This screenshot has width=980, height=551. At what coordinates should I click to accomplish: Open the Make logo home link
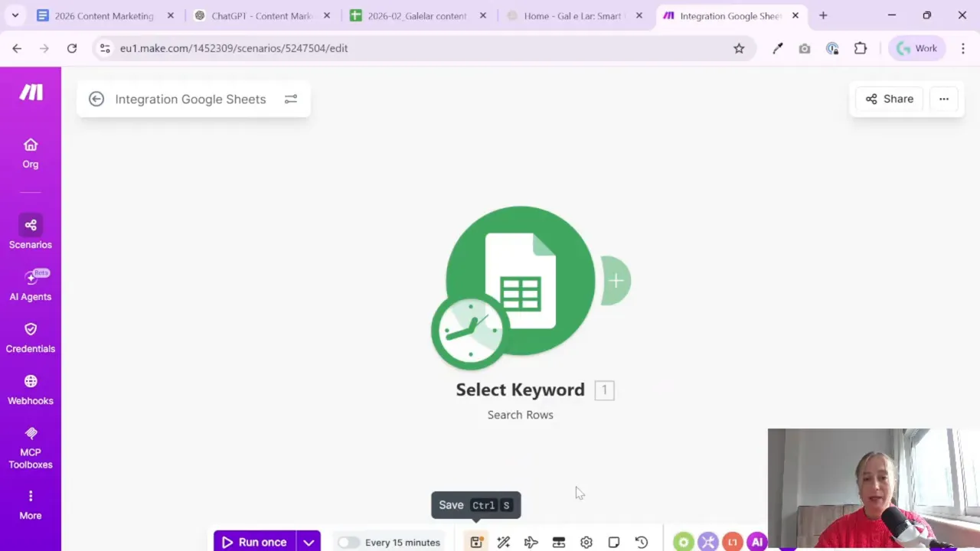click(31, 92)
